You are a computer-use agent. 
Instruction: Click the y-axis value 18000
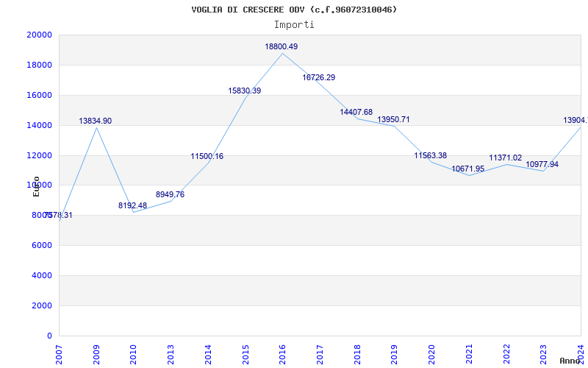40,65
